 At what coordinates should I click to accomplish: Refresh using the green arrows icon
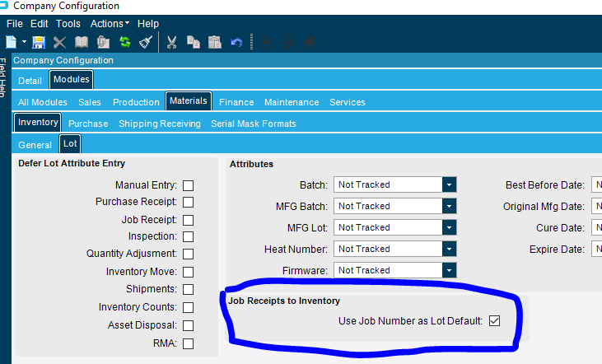(x=125, y=42)
